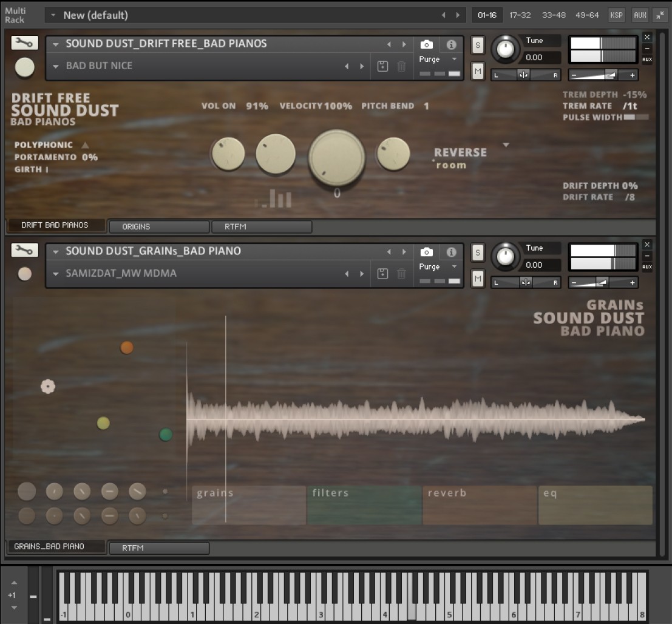Select previous snapshot before SAMIZDAT_MW MDMA
Image resolution: width=672 pixels, height=624 pixels.
point(347,273)
